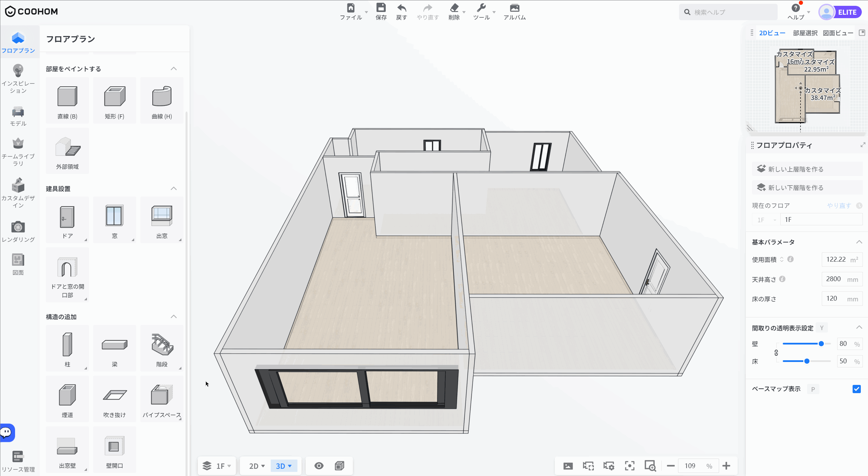Click the zoom out minus button
Image resolution: width=868 pixels, height=476 pixels.
671,466
